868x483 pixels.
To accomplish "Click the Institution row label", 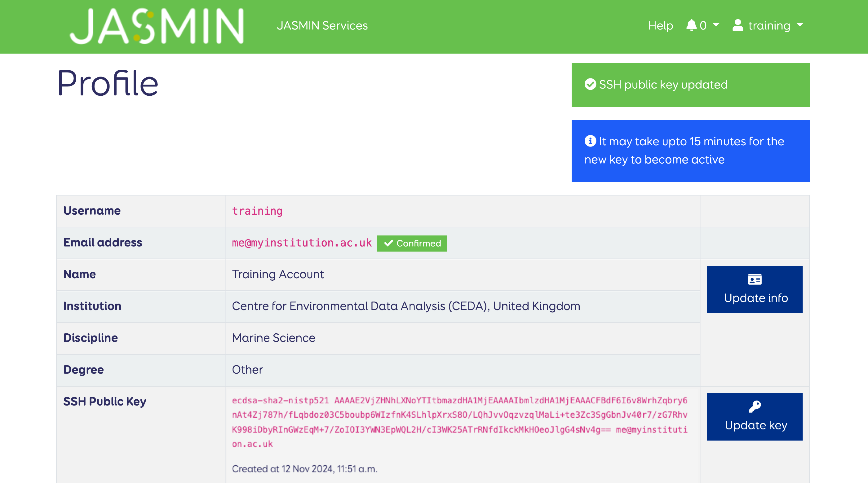I will click(92, 306).
